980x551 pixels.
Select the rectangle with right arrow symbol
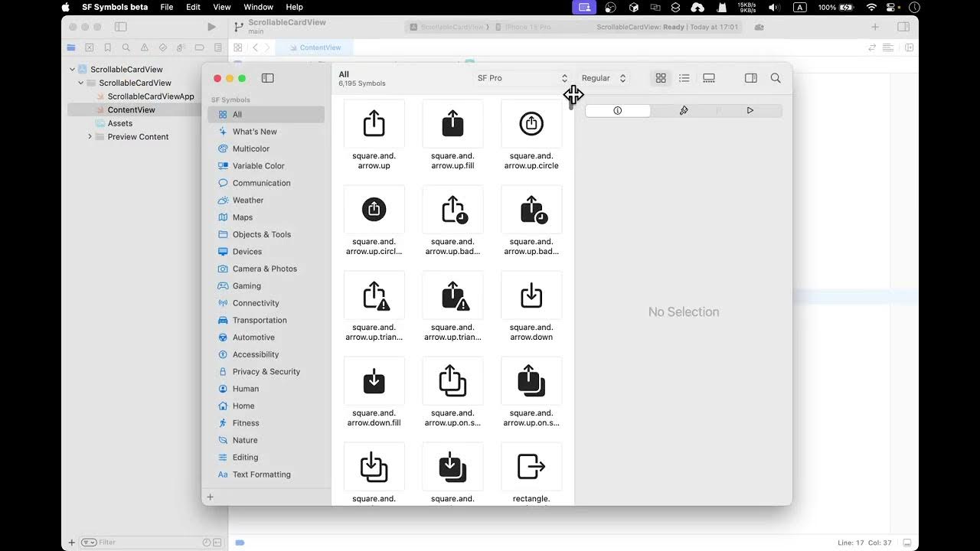pyautogui.click(x=531, y=467)
